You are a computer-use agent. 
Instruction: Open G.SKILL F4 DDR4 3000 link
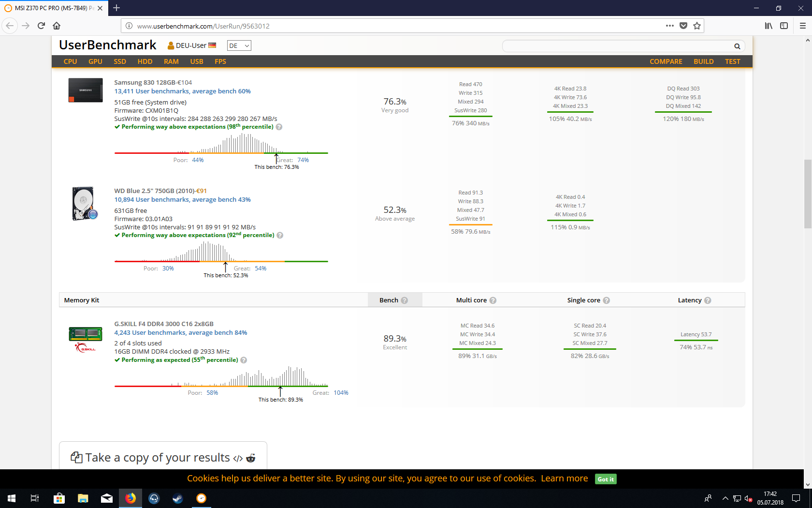(x=164, y=324)
